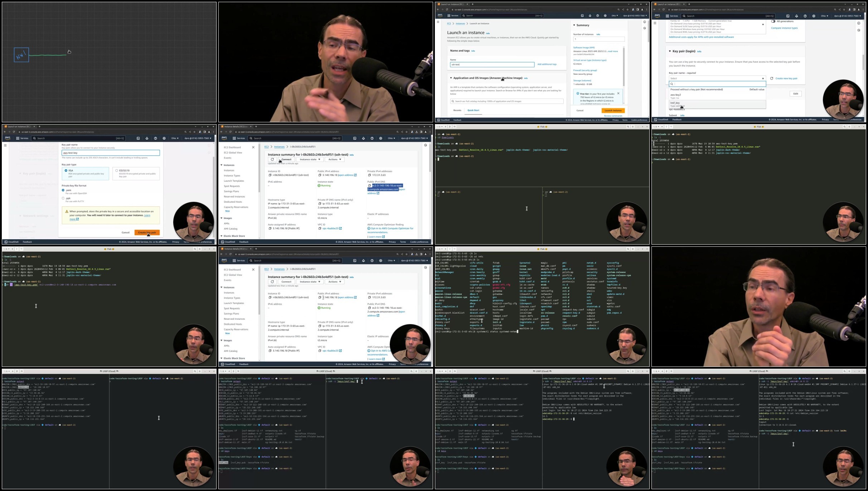868x491 pixels.
Task: Collapse Application and OS Images section
Action: pyautogui.click(x=451, y=78)
